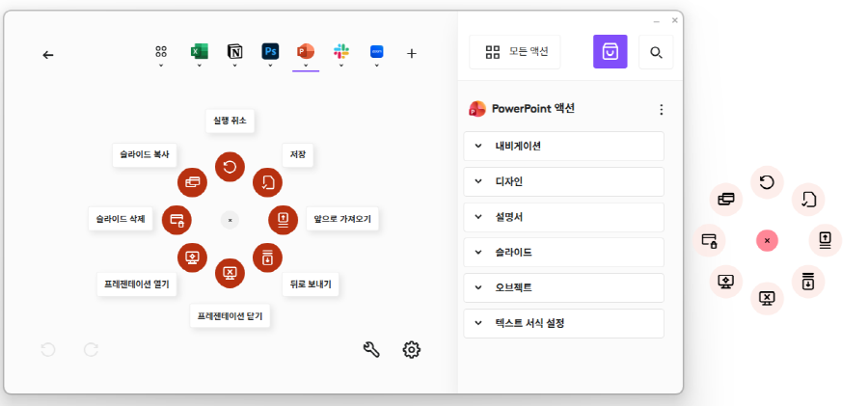This screenshot has height=406, width=868.
Task: Select the bring to front icon in the ring
Action: click(283, 220)
